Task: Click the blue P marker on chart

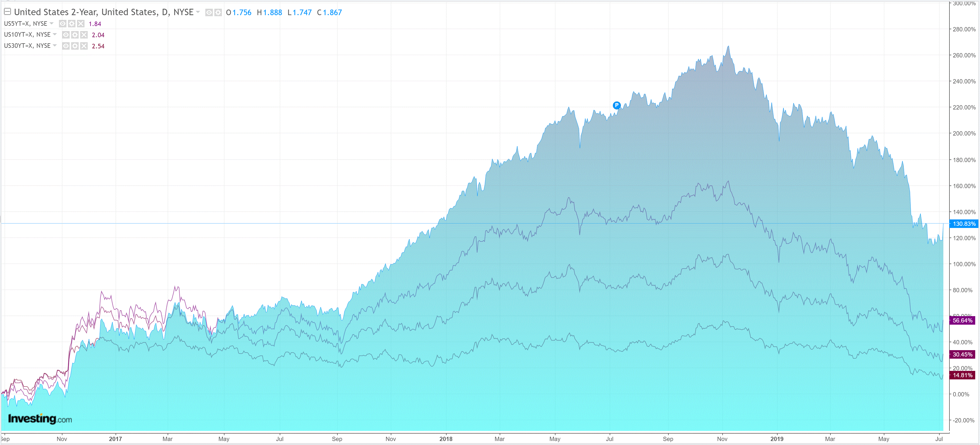Action: pyautogui.click(x=616, y=105)
